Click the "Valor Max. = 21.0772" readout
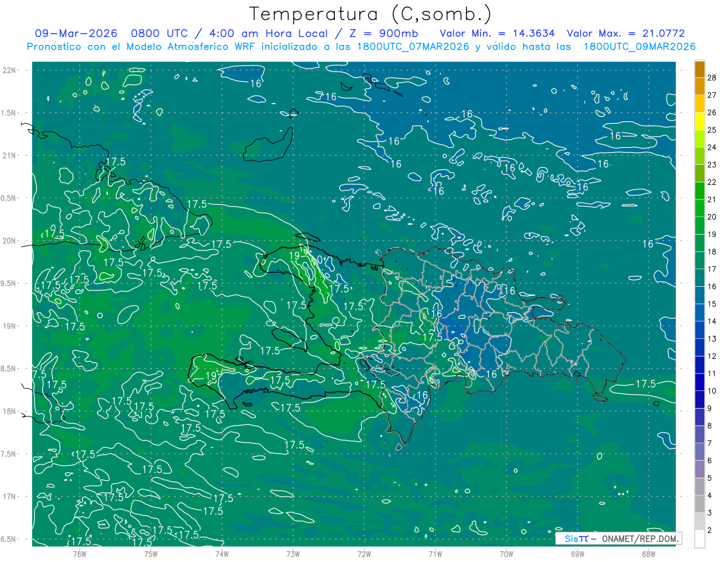728x562 pixels. [626, 33]
